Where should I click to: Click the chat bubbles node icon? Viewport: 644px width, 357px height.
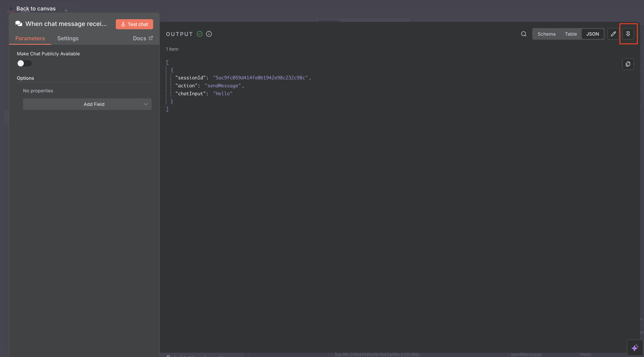pyautogui.click(x=19, y=24)
